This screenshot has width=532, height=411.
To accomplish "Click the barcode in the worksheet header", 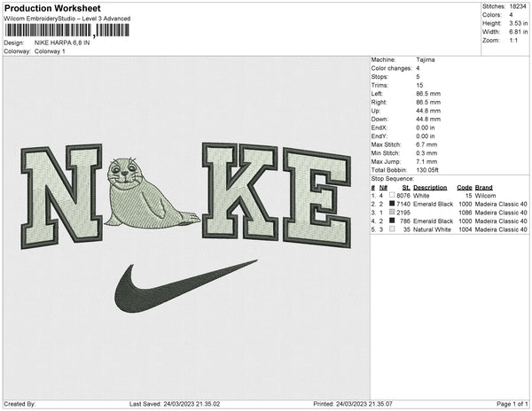I will coord(66,30).
